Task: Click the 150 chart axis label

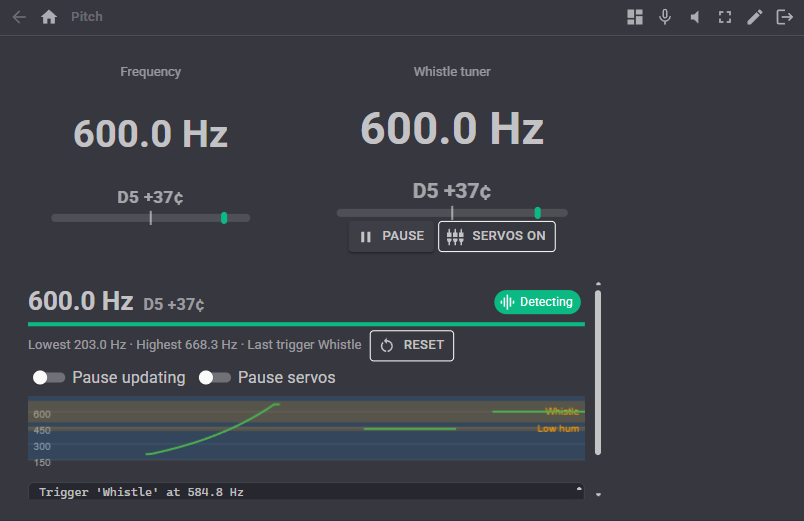Action: click(42, 463)
